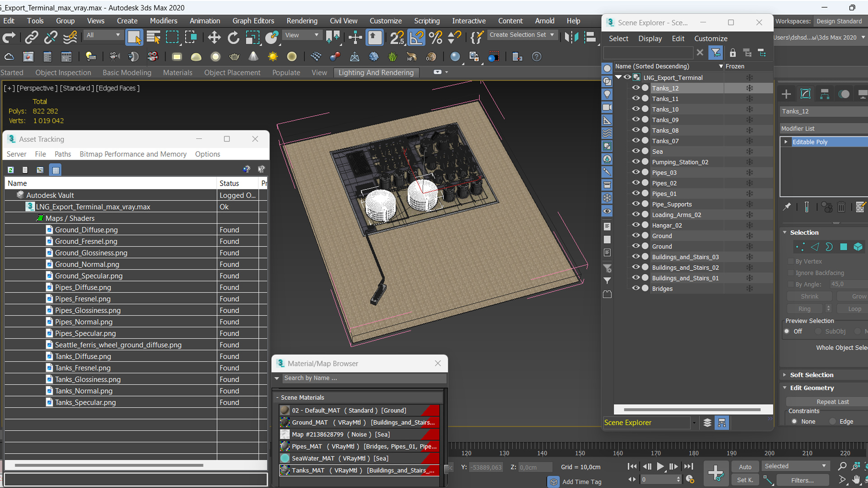Click the Shrink selection button
868x488 pixels.
(809, 296)
